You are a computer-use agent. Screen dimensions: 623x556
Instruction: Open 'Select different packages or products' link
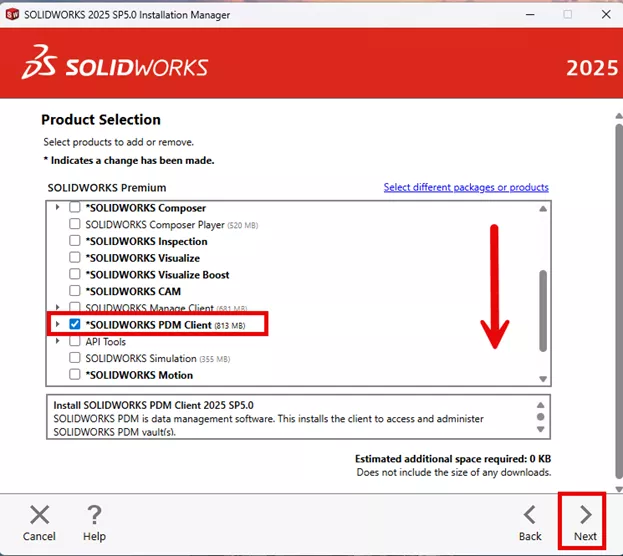(x=466, y=187)
